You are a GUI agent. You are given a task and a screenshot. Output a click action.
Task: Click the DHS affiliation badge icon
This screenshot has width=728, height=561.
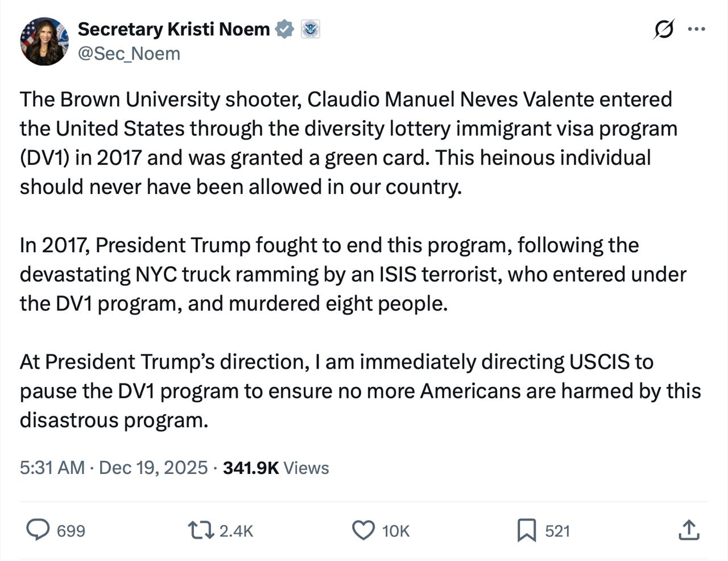311,29
